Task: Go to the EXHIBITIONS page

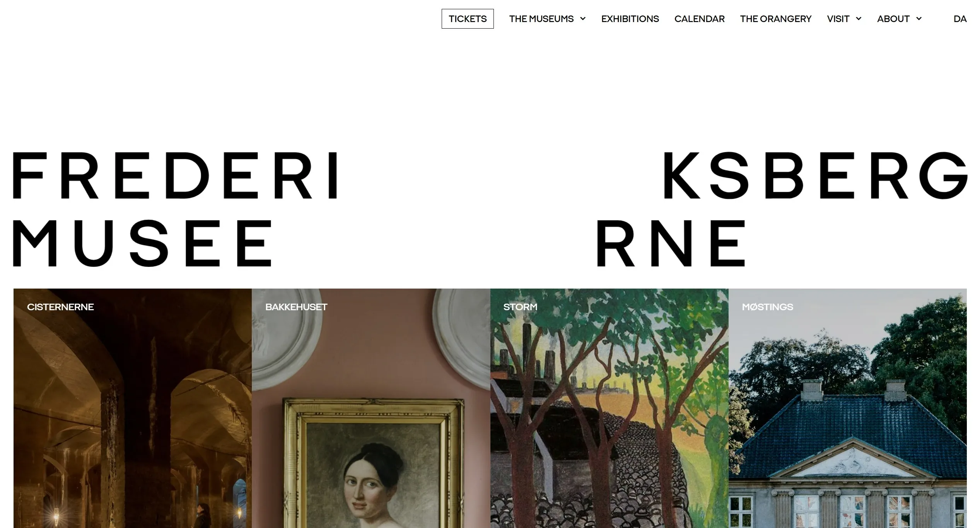Action: [630, 19]
